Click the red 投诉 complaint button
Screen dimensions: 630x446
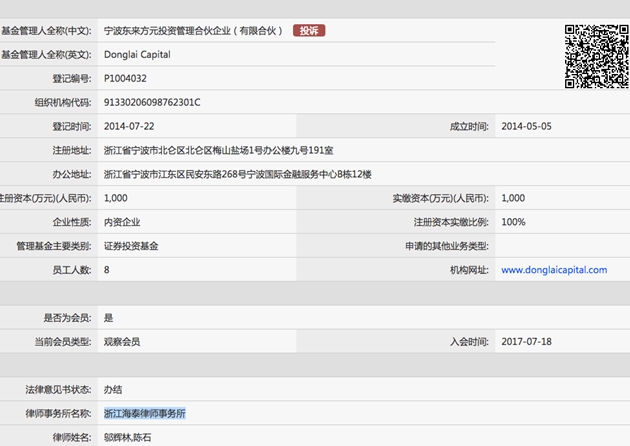click(309, 31)
